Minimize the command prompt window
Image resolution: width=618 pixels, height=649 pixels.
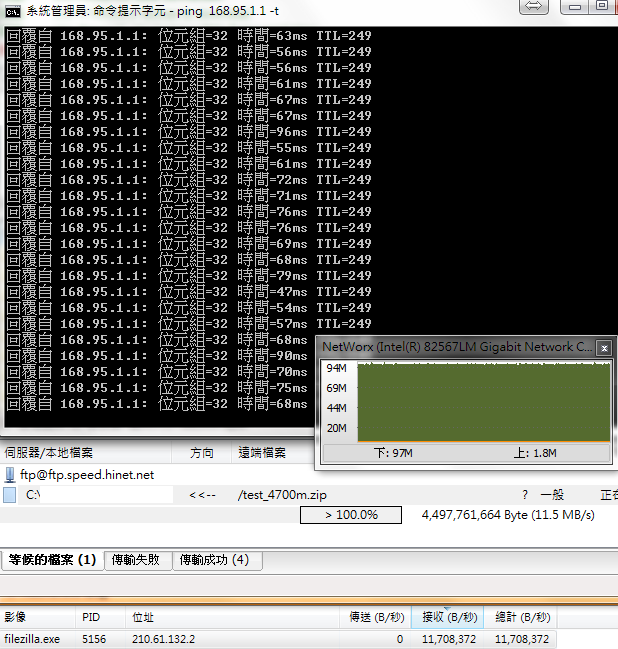[574, 6]
